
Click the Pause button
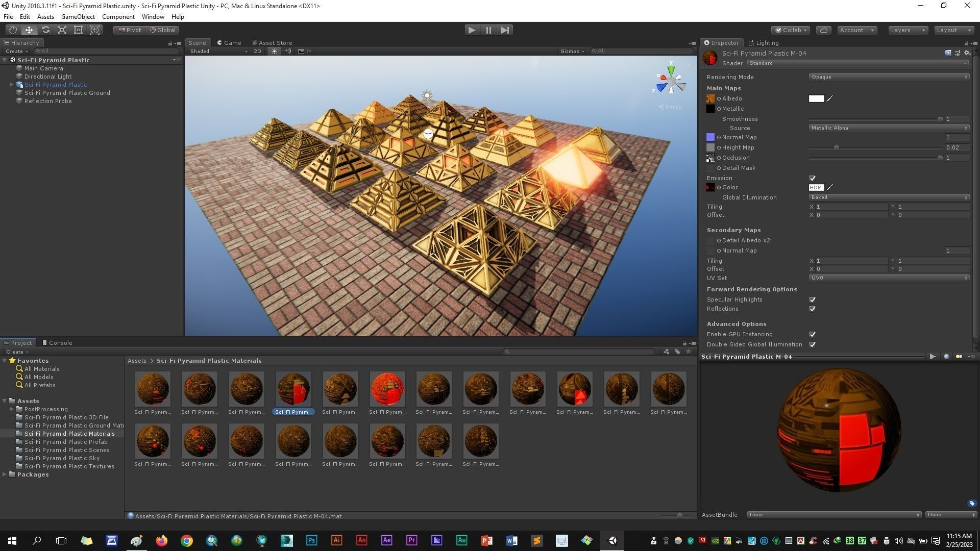pyautogui.click(x=488, y=30)
